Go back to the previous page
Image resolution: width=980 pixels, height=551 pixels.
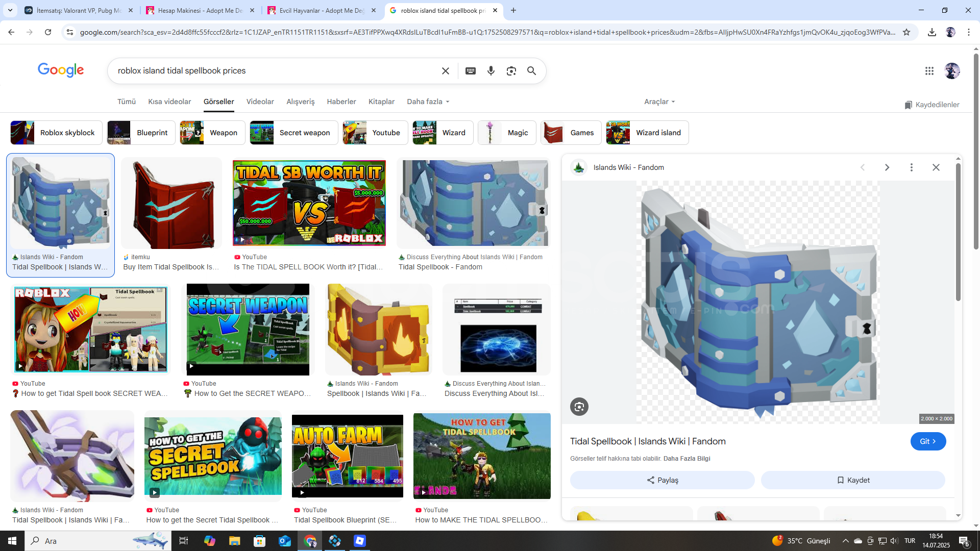[11, 32]
